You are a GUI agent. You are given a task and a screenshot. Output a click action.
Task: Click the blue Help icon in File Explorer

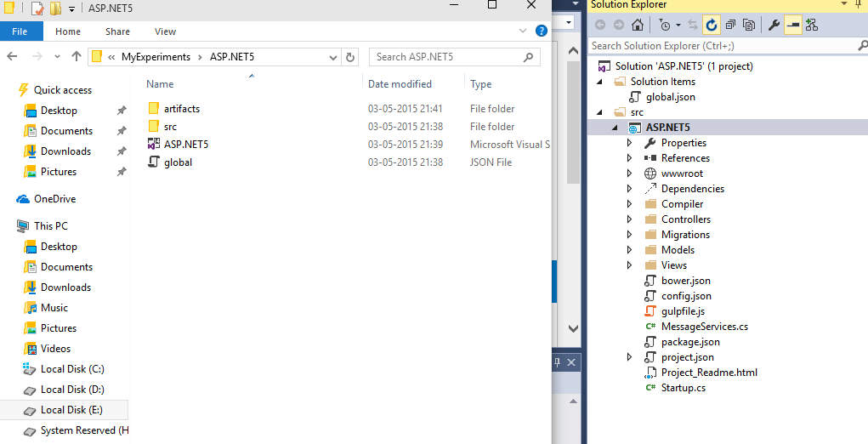(542, 31)
